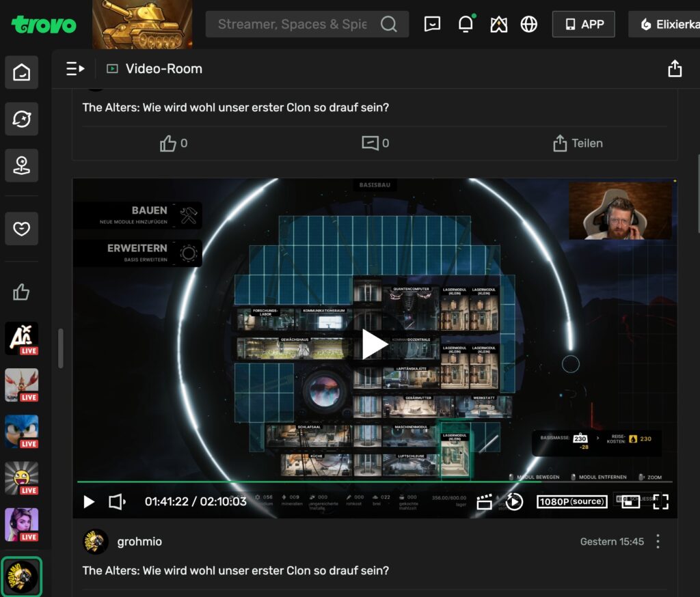Click the APP download button
Image resolution: width=700 pixels, height=597 pixels.
584,24
